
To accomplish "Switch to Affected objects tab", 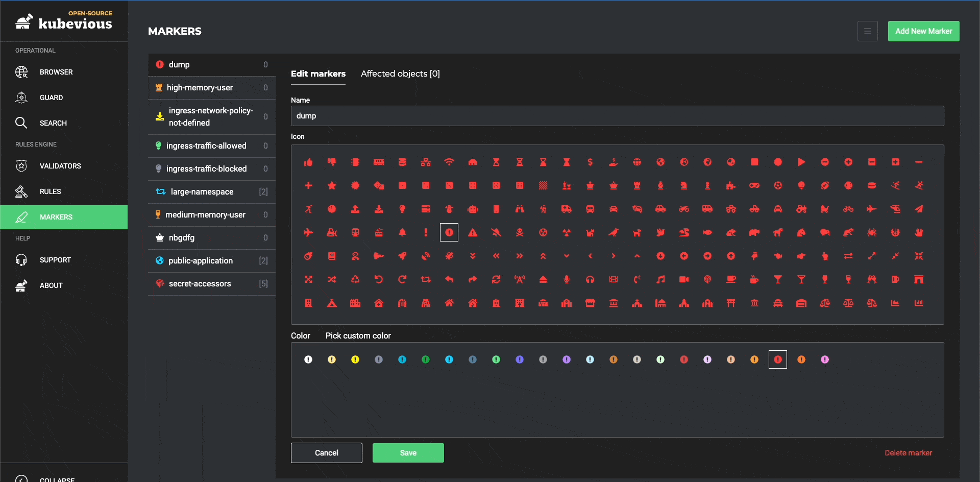I will 400,74.
